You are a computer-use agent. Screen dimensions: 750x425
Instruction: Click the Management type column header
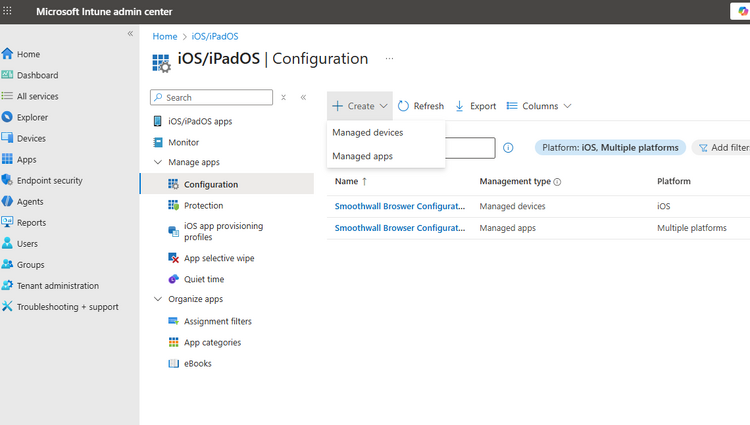click(515, 181)
